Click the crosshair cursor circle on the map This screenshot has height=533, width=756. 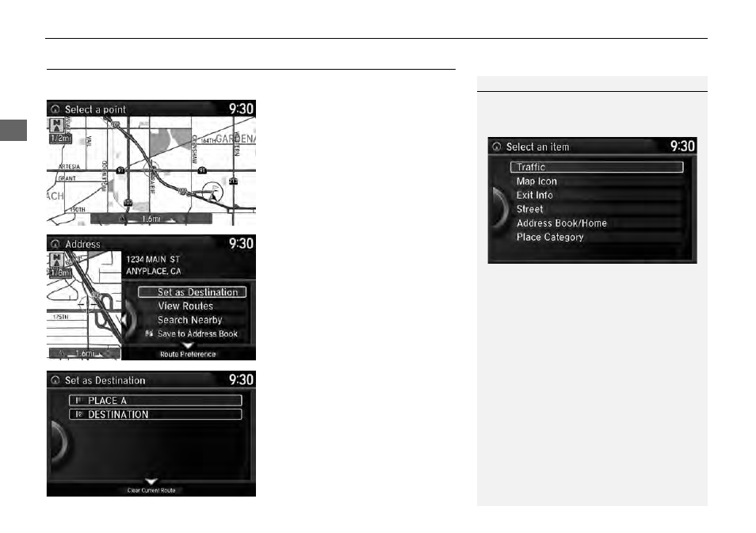tap(151, 169)
